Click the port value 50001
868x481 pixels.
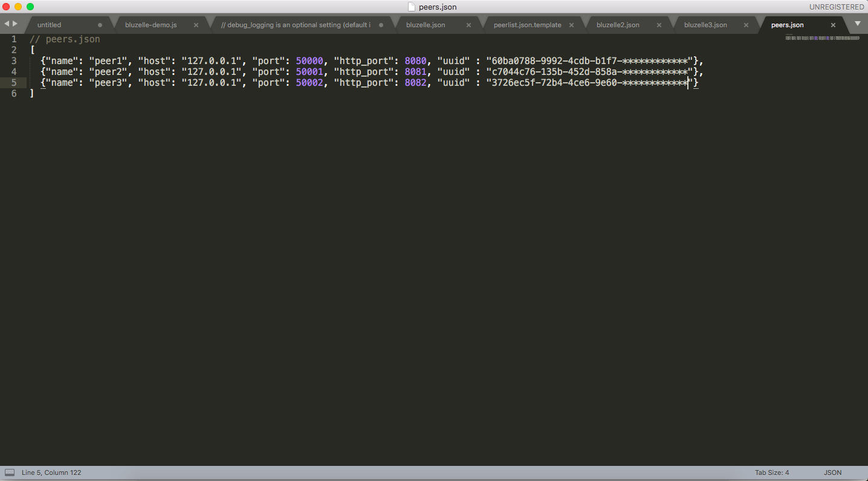click(x=309, y=72)
